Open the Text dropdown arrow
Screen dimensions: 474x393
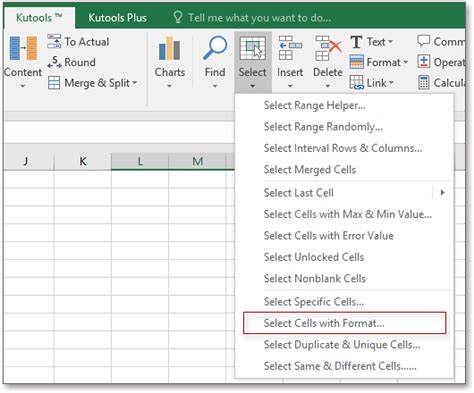click(x=390, y=42)
